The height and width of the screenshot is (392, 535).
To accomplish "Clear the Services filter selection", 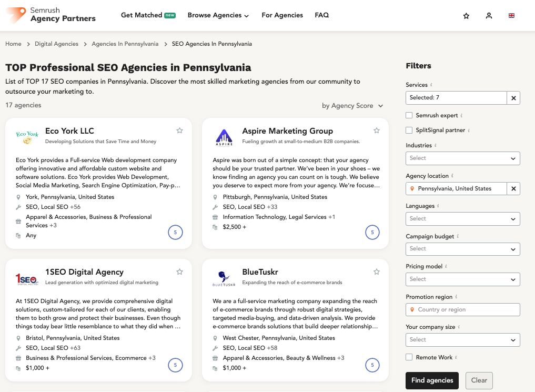I will coord(513,98).
